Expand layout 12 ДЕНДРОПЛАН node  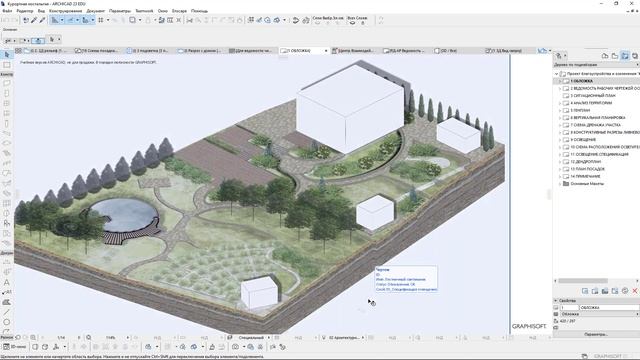click(x=560, y=162)
